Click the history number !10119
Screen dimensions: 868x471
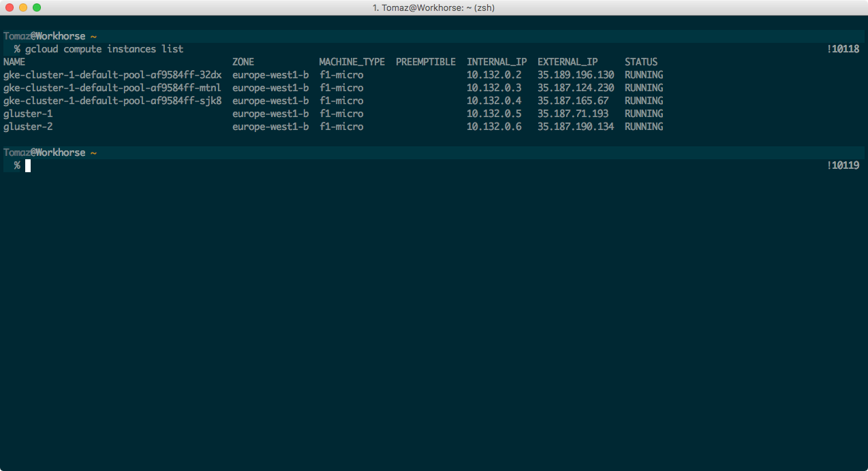tap(843, 165)
